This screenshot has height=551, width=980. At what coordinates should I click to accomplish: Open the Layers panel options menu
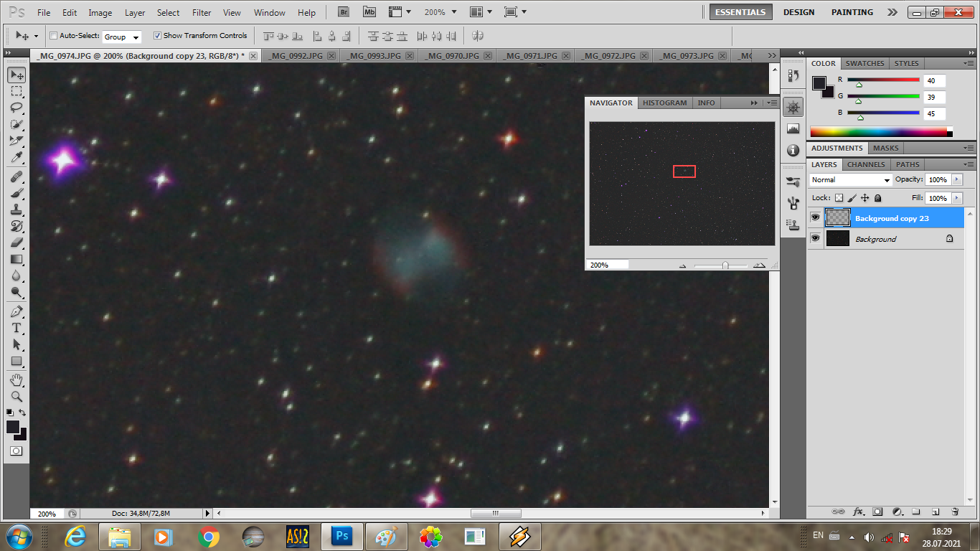pos(969,164)
